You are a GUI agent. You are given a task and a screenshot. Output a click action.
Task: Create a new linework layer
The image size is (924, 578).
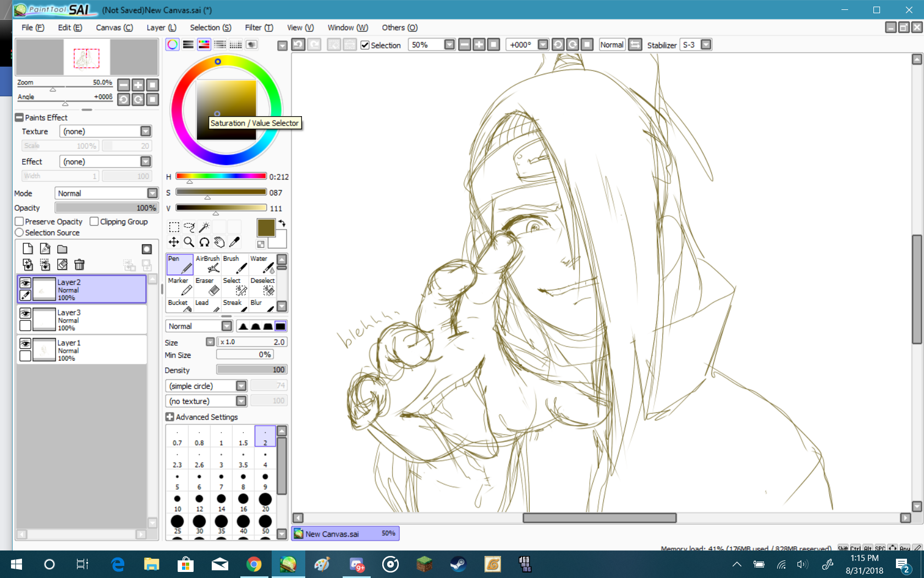45,249
